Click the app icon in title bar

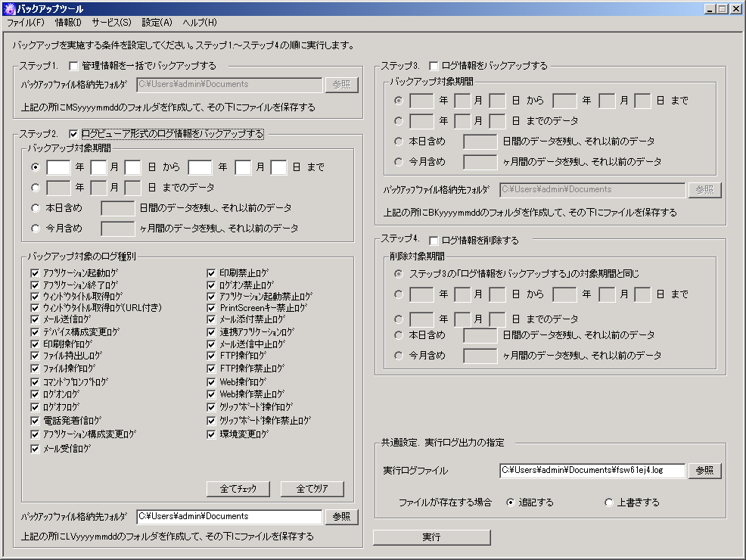pos(9,8)
